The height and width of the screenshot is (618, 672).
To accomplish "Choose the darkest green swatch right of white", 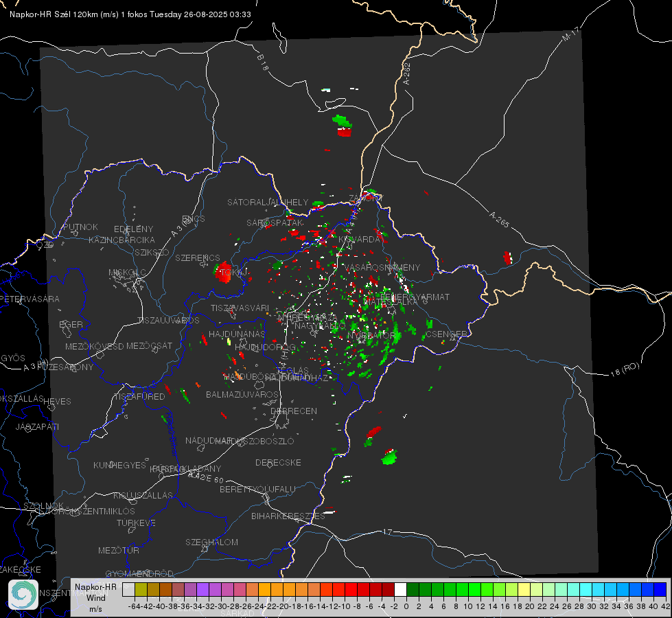I will (x=413, y=589).
